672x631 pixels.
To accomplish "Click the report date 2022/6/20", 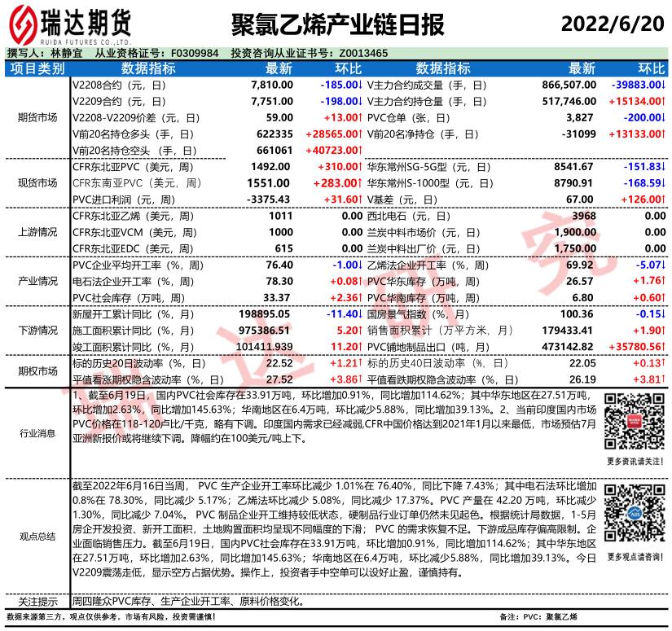I will [611, 21].
